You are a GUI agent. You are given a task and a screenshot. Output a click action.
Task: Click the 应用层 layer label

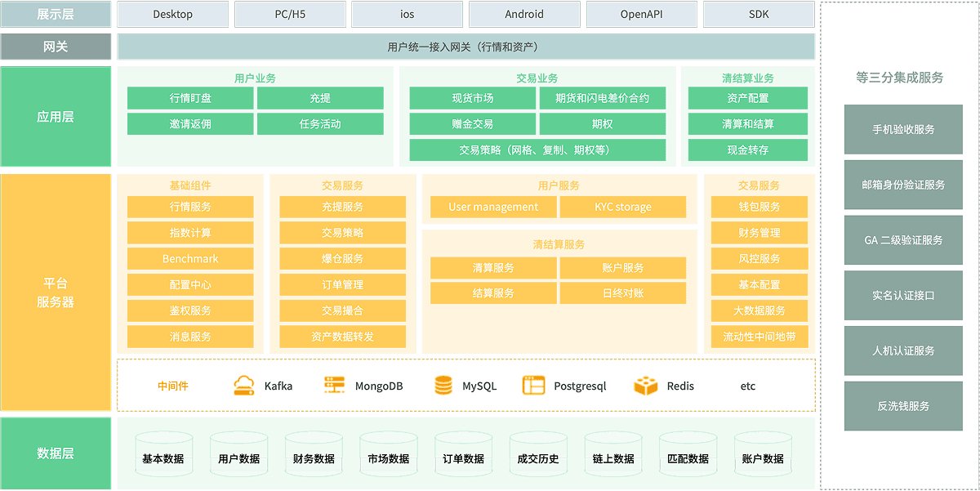point(56,117)
